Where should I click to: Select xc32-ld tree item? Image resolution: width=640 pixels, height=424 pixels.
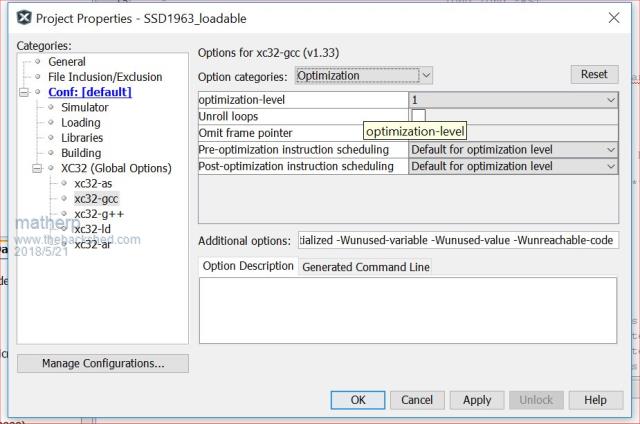point(92,229)
